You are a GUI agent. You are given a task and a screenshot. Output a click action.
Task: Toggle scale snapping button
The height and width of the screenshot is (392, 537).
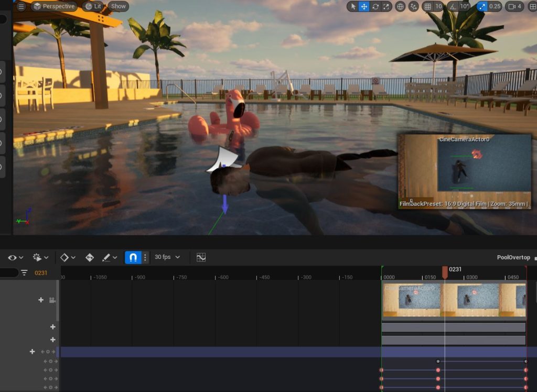click(x=482, y=6)
